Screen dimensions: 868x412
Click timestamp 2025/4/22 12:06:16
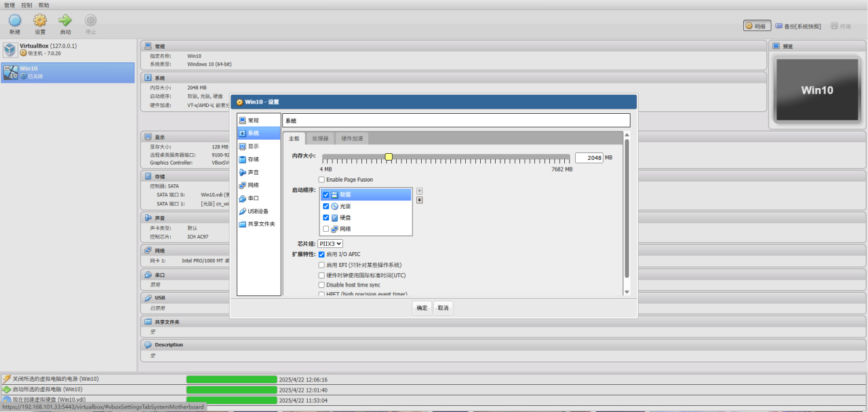303,379
